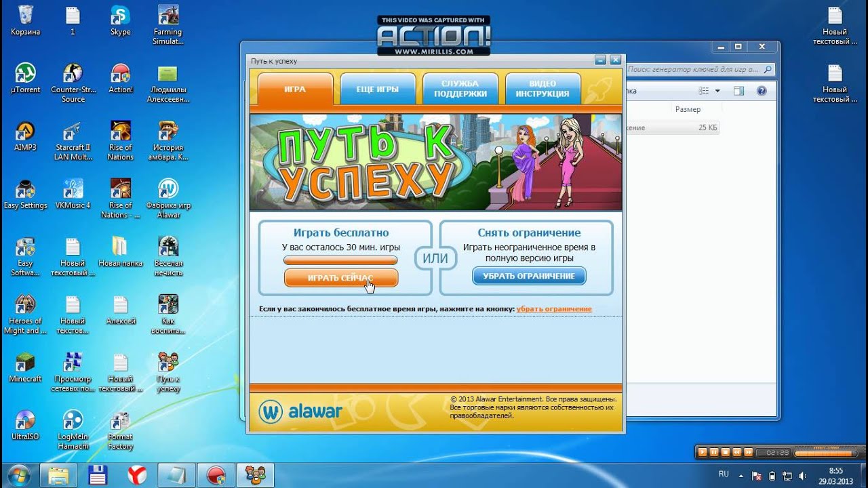
Task: Open Starcraft II LAN Multi shortcut
Action: (73, 140)
